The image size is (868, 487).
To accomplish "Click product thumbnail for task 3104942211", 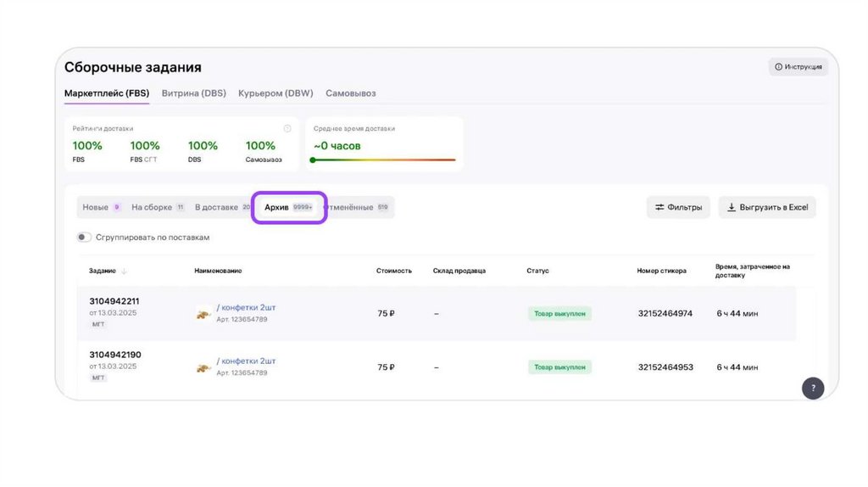I will coord(203,314).
